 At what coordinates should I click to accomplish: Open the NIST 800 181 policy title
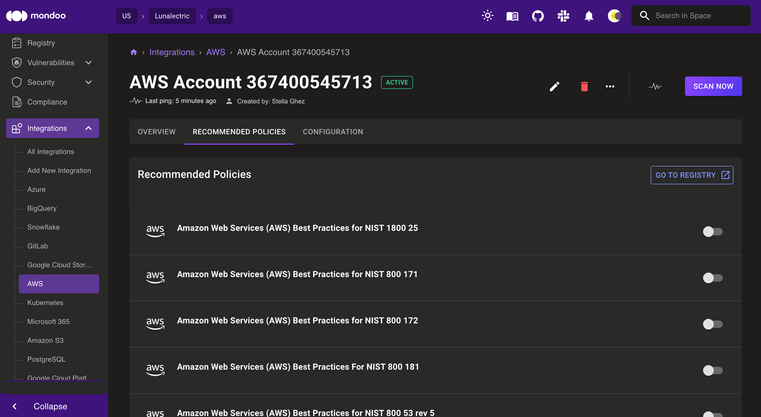[x=298, y=367]
